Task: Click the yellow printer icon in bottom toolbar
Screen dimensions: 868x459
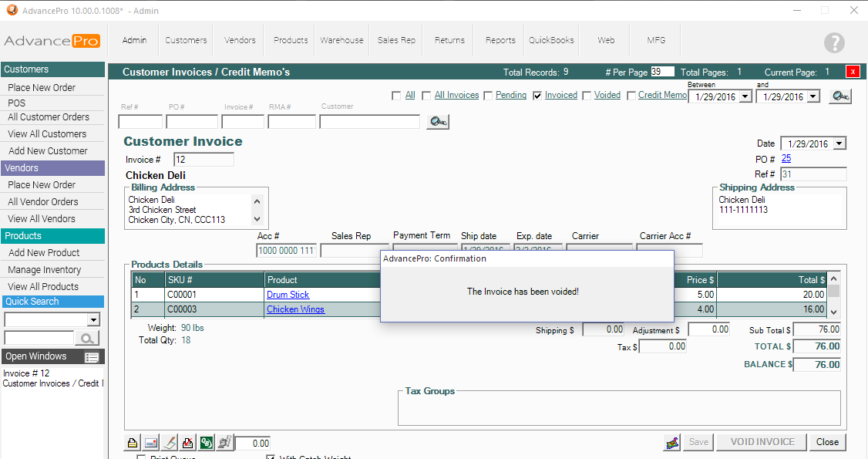Action: click(x=133, y=443)
